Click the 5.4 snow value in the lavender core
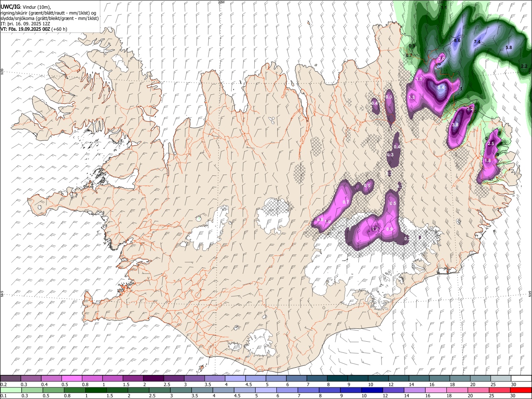The height and width of the screenshot is (399, 532). [x=441, y=88]
